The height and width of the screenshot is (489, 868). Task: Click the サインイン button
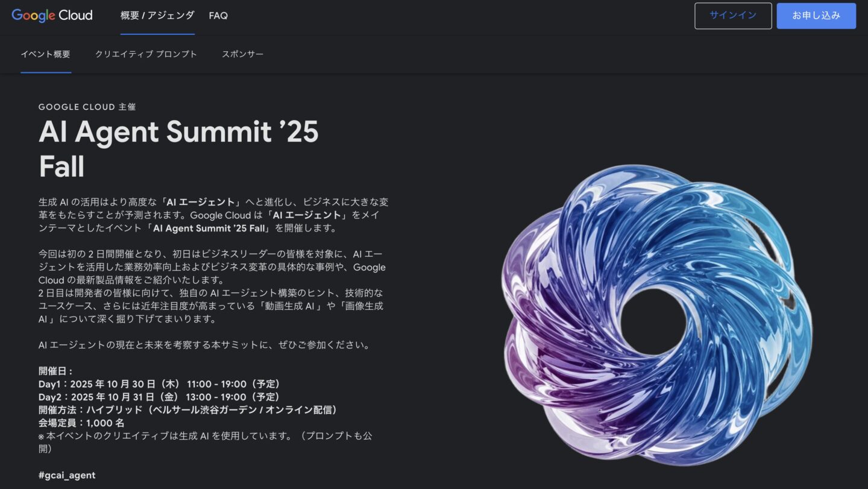tap(733, 16)
